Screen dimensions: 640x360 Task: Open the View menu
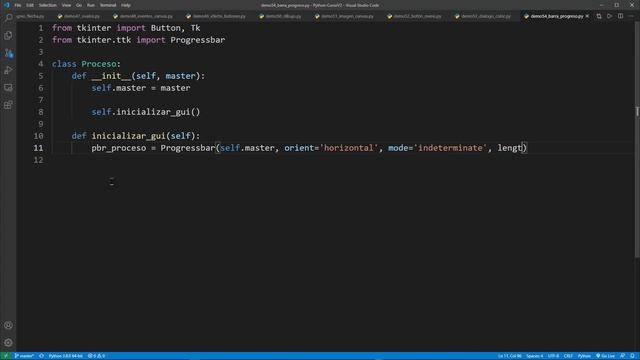(66, 5)
